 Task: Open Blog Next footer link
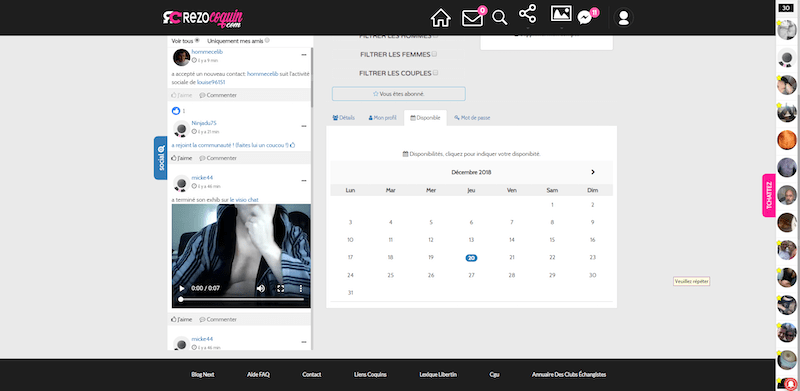tap(203, 375)
